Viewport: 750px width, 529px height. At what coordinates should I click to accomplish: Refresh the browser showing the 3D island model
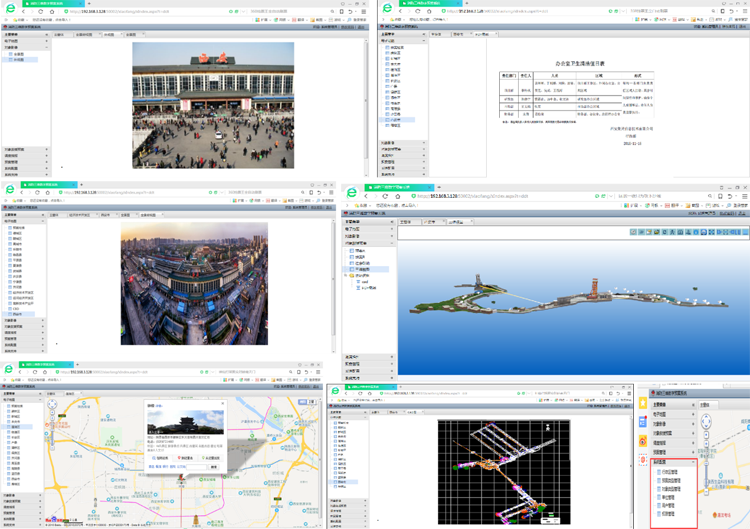(x=399, y=197)
